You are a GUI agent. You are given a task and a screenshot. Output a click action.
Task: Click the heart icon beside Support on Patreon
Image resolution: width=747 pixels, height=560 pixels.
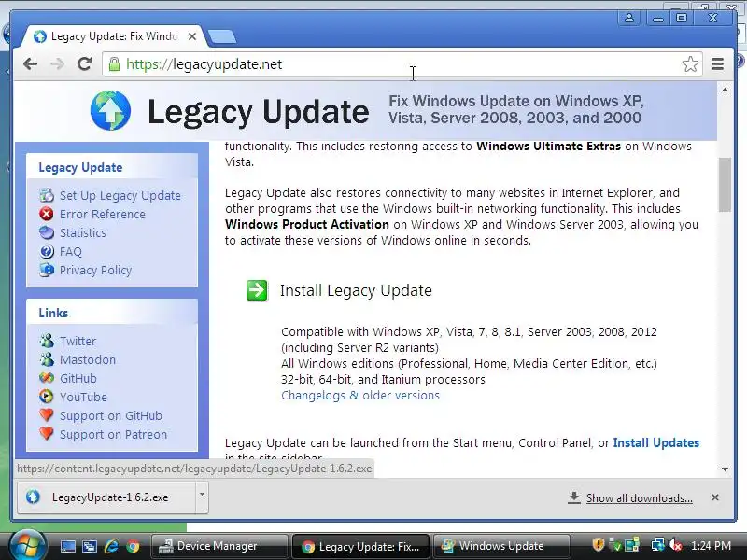[x=46, y=434]
